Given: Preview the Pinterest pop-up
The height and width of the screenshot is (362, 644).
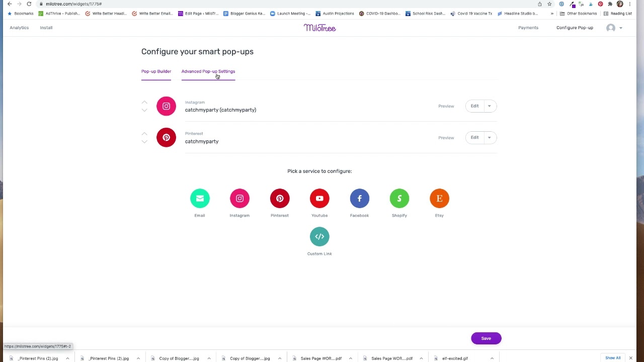Looking at the screenshot, I should click(446, 138).
